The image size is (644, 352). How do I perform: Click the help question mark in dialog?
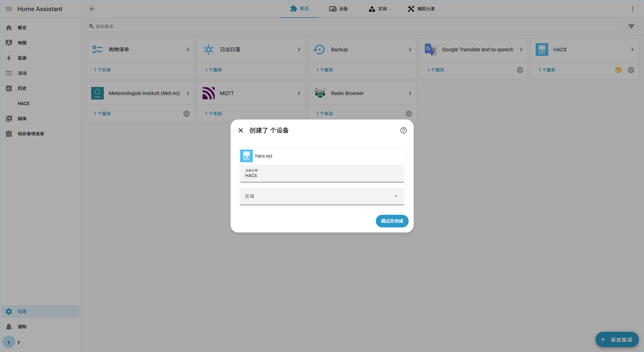tap(403, 130)
